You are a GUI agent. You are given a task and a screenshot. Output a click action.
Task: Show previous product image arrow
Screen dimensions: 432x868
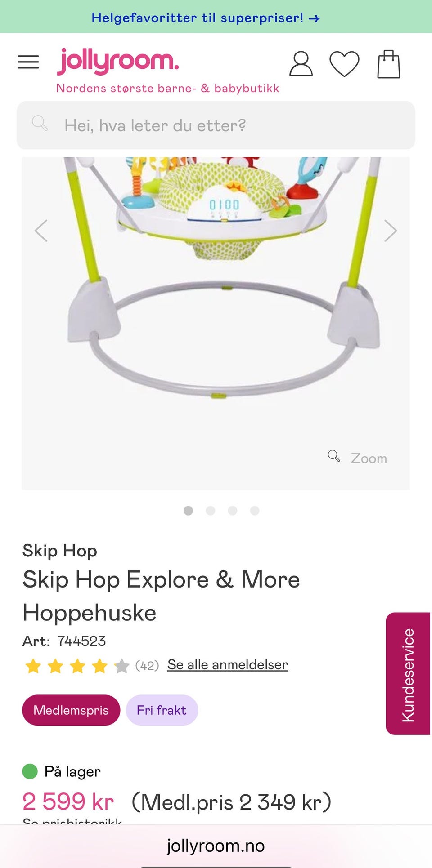pos(41,231)
